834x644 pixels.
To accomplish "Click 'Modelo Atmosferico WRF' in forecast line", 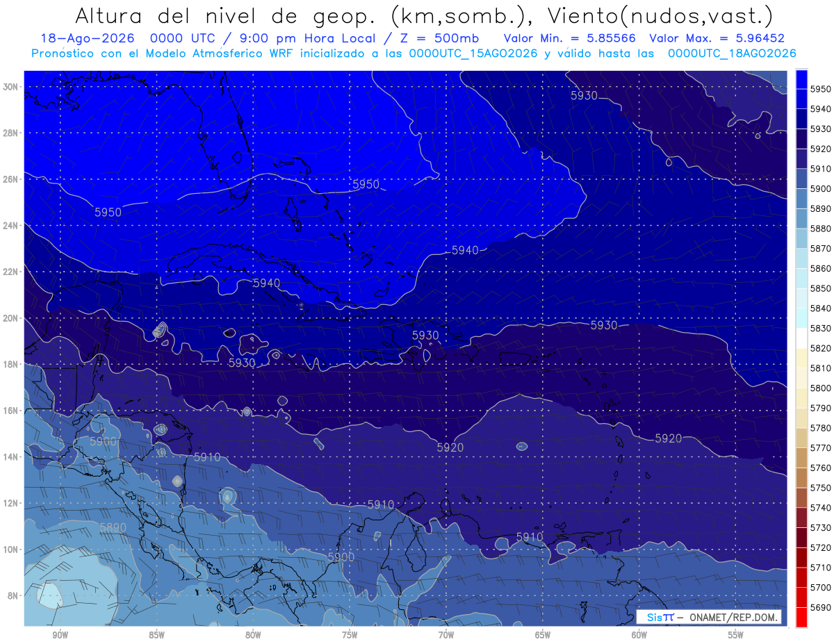I will 221,53.
